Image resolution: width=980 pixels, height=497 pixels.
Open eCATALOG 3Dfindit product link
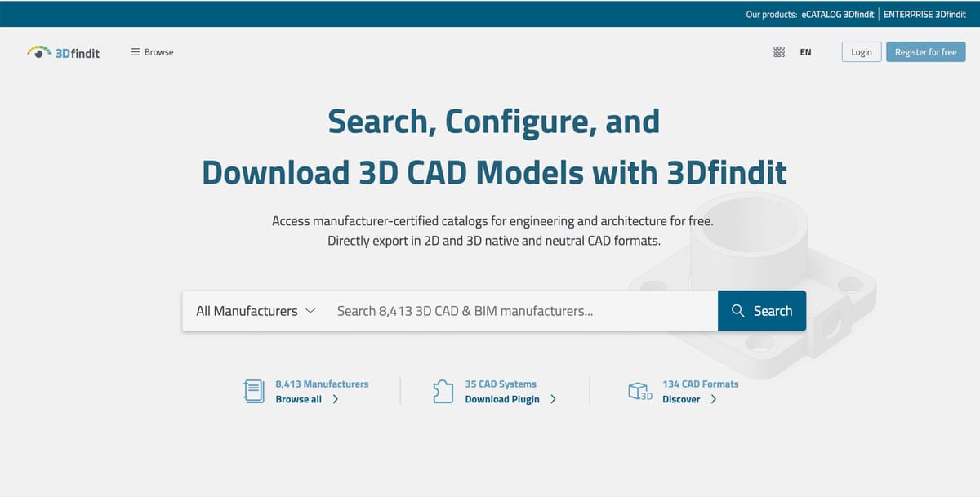click(x=838, y=14)
